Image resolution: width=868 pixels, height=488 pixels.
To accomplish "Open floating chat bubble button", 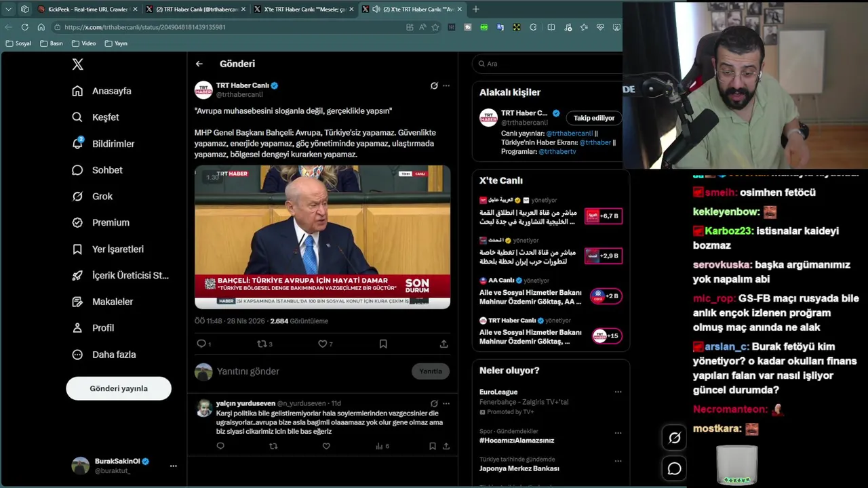I will point(675,468).
